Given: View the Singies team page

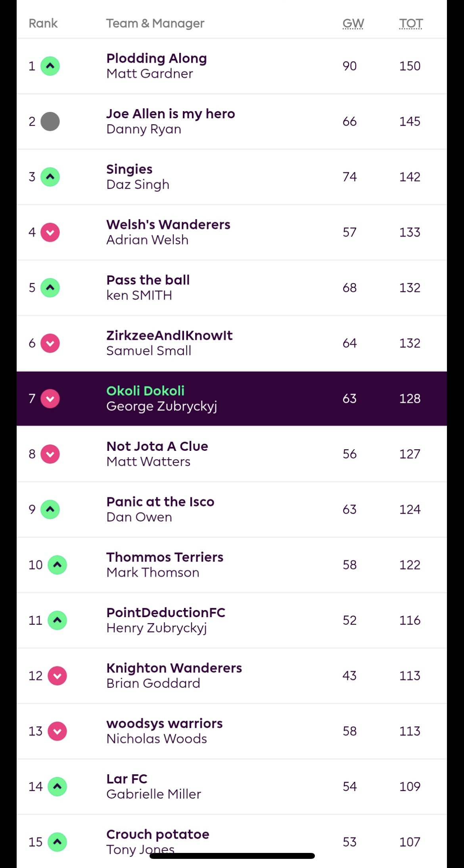Looking at the screenshot, I should click(129, 169).
